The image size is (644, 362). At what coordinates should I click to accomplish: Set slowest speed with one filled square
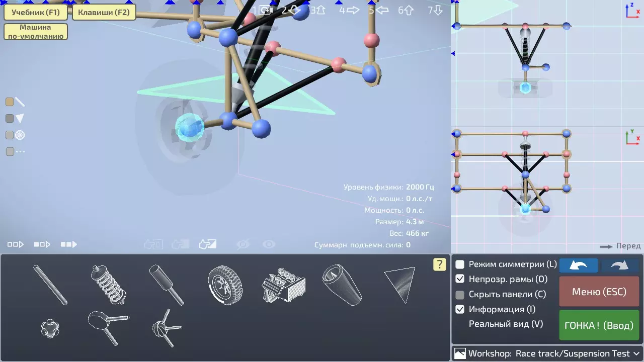point(16,244)
